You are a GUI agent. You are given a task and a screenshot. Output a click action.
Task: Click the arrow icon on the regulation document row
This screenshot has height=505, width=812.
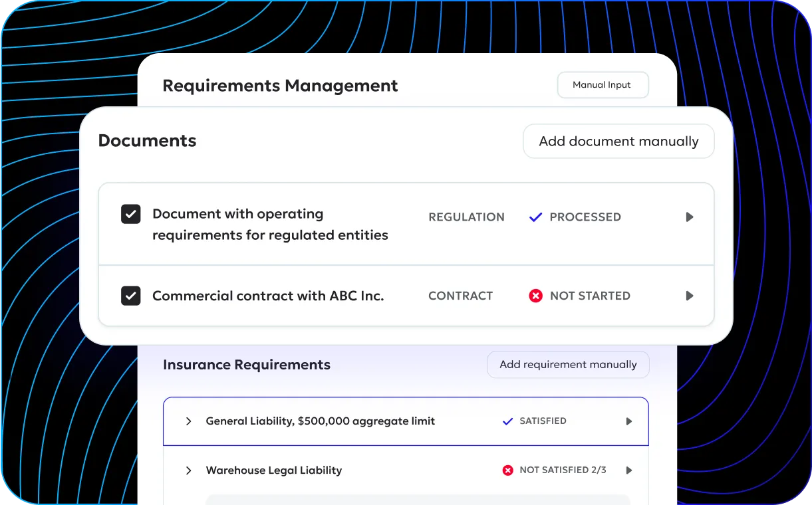pyautogui.click(x=690, y=217)
